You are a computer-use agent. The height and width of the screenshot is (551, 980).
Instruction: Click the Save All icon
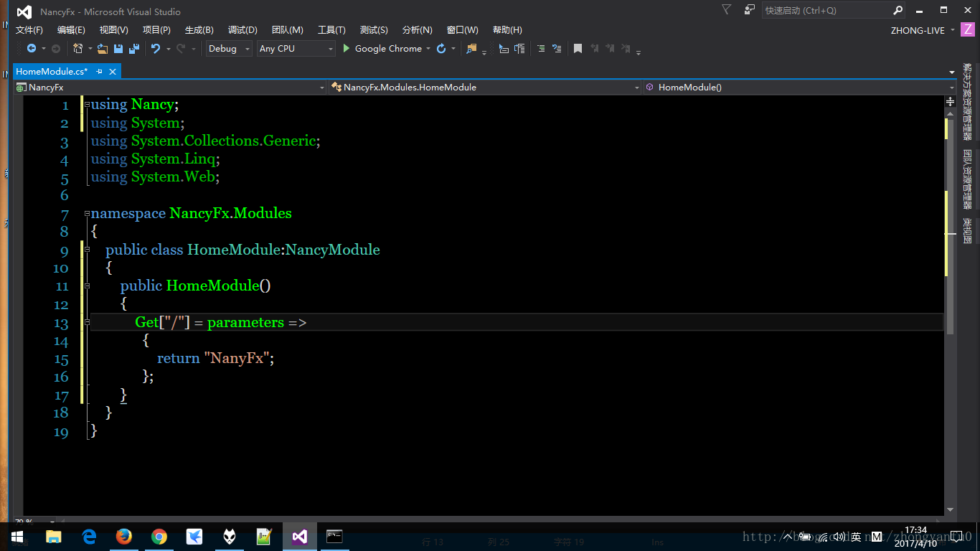[133, 49]
